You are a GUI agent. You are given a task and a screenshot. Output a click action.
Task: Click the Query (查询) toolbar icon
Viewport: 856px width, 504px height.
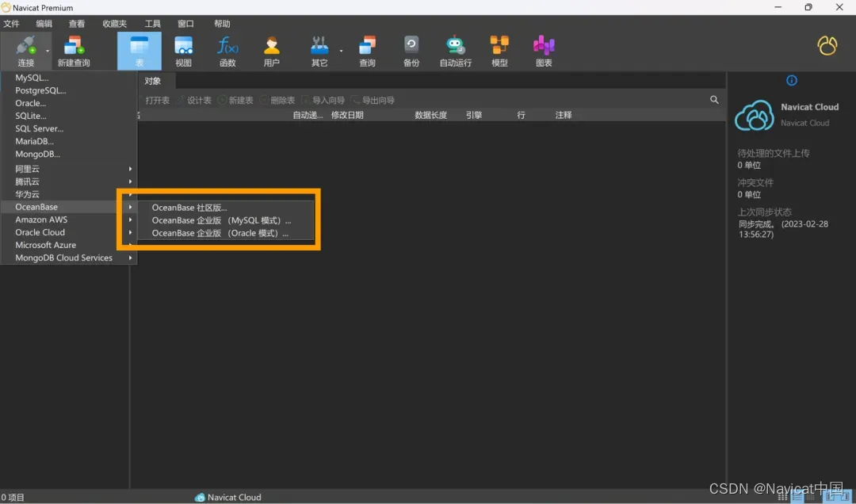(x=368, y=46)
